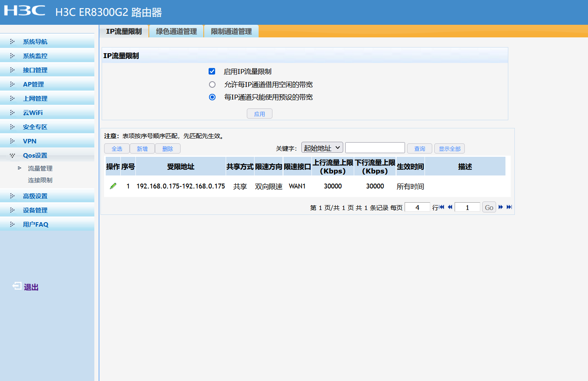The image size is (588, 381).
Task: Click the icon beside 高级设置
Action: tap(12, 196)
